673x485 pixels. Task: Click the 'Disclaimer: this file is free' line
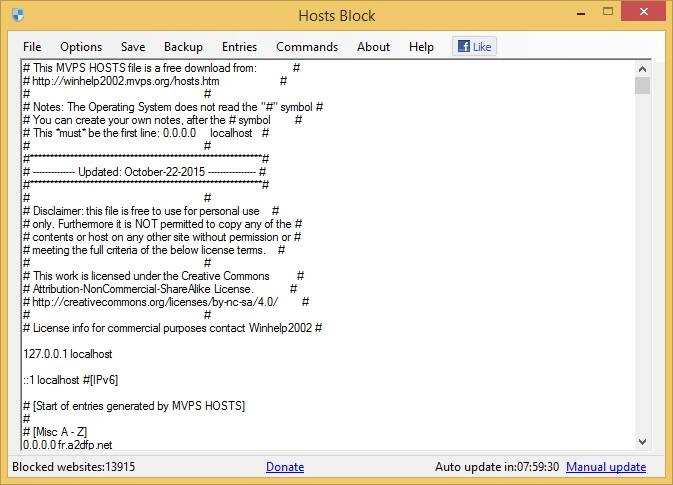[151, 211]
